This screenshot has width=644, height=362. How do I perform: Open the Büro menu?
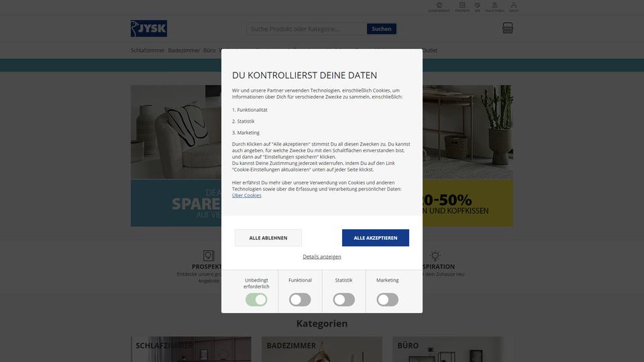209,50
